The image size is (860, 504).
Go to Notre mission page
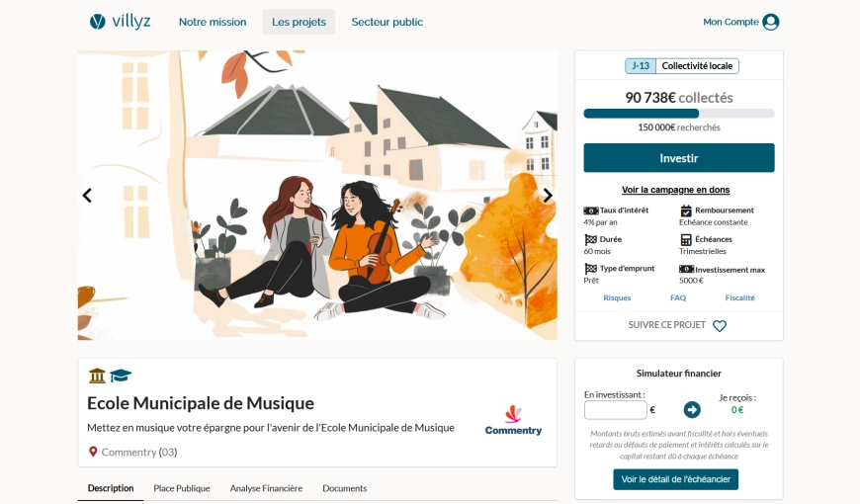(x=213, y=22)
